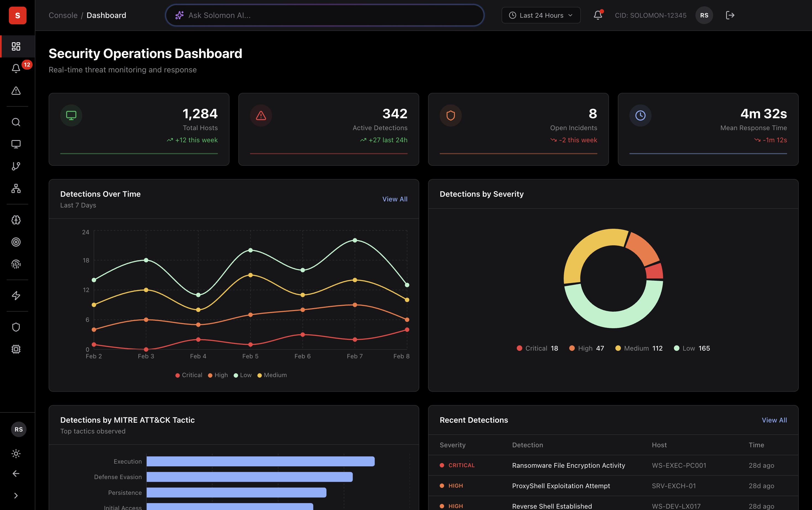Toggle the Low legend under Detections Over Time
Screen dimensions: 812x510
(x=242, y=375)
